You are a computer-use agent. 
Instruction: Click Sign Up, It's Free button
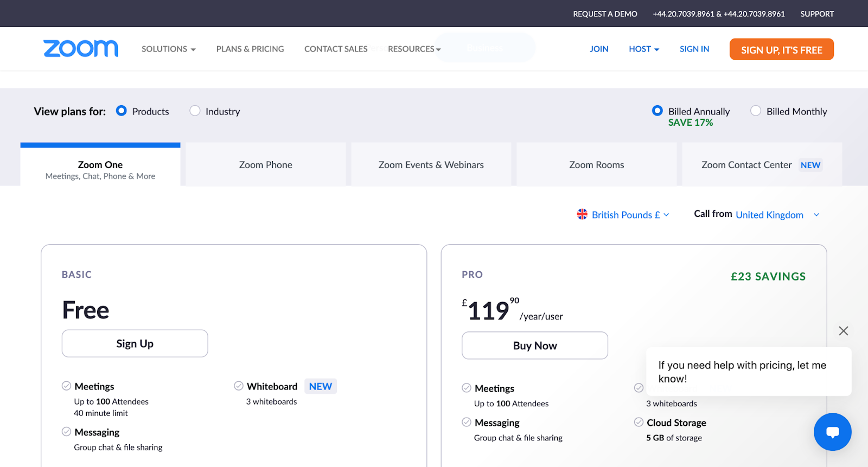pyautogui.click(x=782, y=49)
